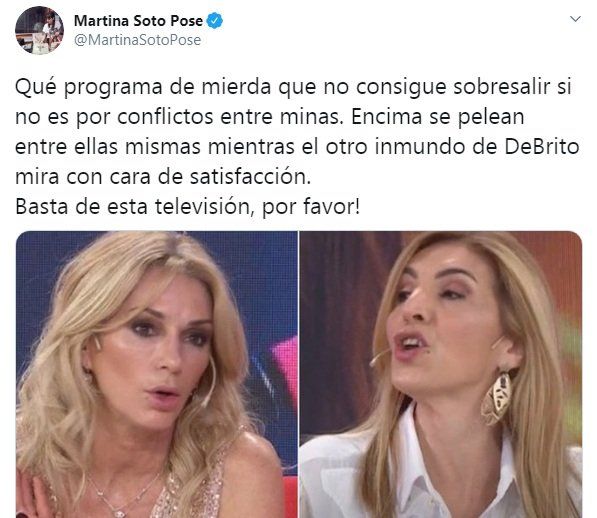Click the line 'Basta de esta televisión, por favor!'
This screenshot has height=518, width=597.
point(187,207)
